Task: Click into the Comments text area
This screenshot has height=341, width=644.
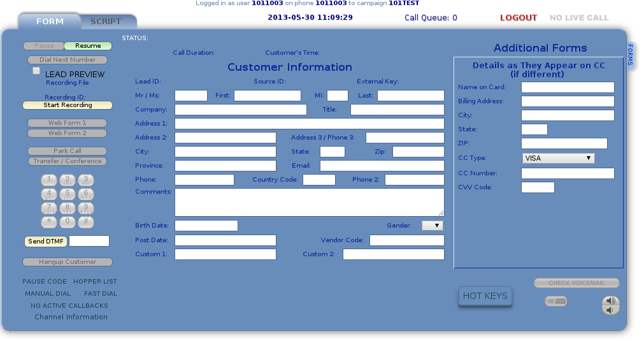Action: point(309,202)
